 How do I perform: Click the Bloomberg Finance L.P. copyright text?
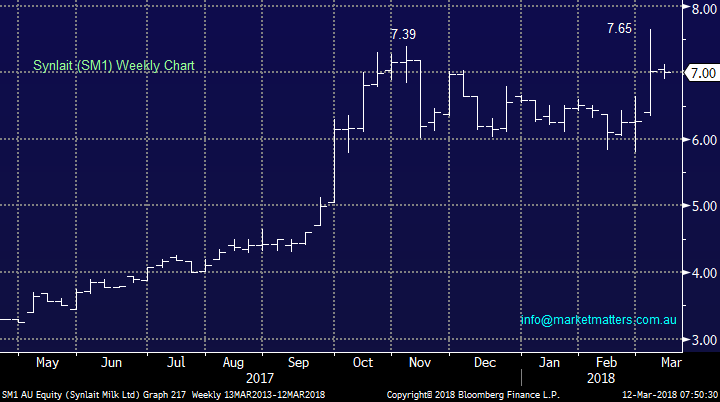pos(473,395)
